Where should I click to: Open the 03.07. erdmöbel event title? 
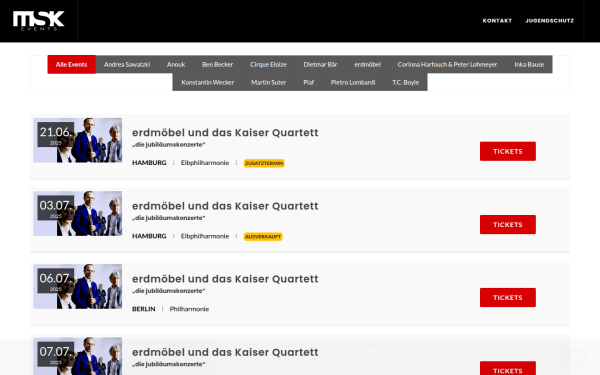point(225,206)
